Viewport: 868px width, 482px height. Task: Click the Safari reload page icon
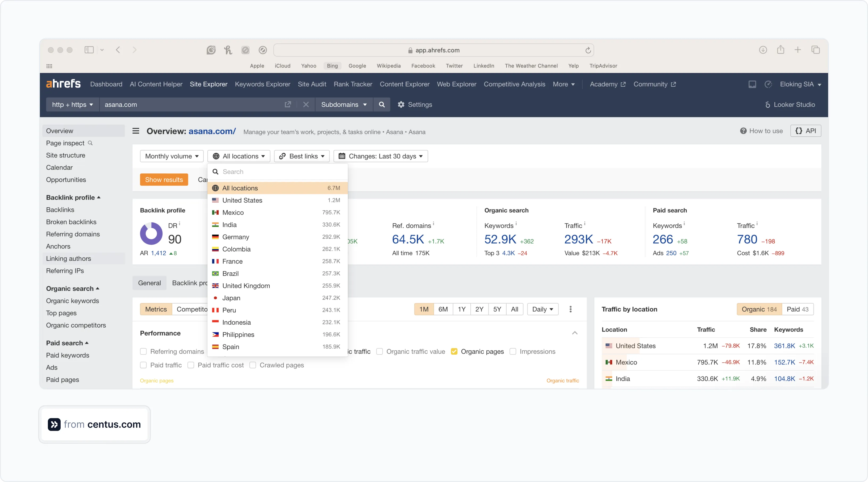[x=588, y=50]
